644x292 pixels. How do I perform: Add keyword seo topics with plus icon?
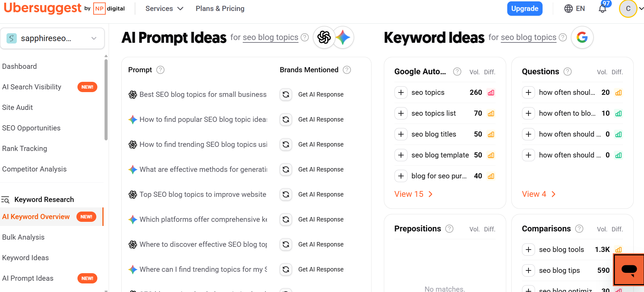(x=401, y=92)
